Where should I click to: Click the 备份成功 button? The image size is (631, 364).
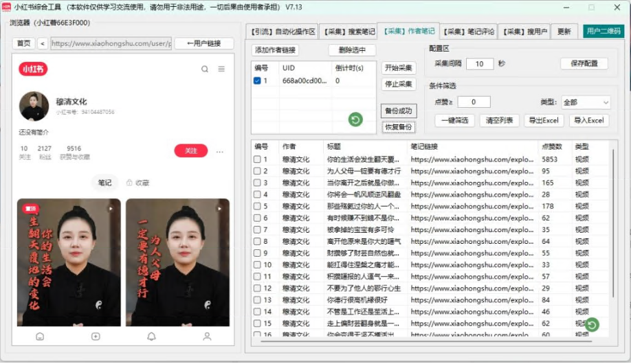pyautogui.click(x=399, y=111)
